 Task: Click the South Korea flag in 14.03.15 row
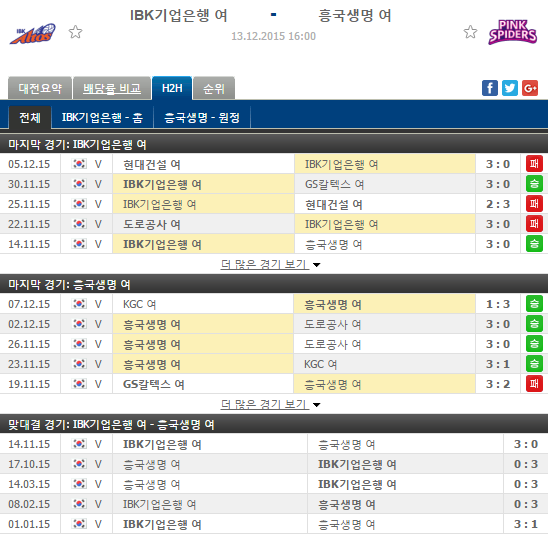point(79,484)
